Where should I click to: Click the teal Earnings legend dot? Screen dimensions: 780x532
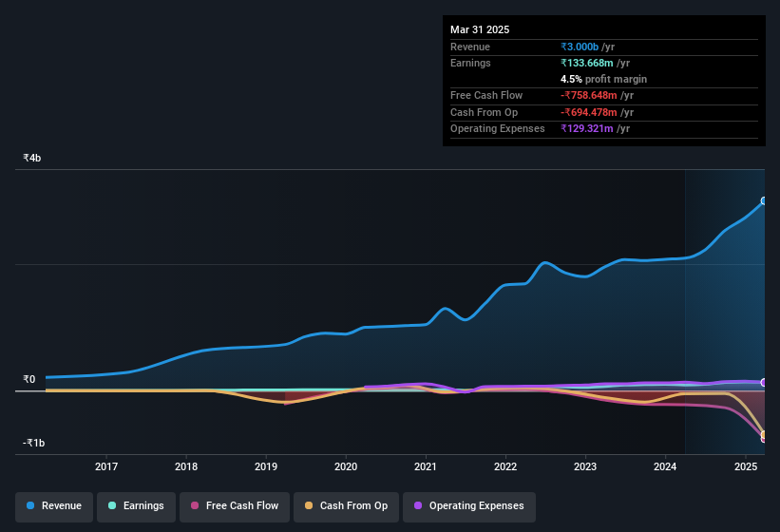point(112,505)
